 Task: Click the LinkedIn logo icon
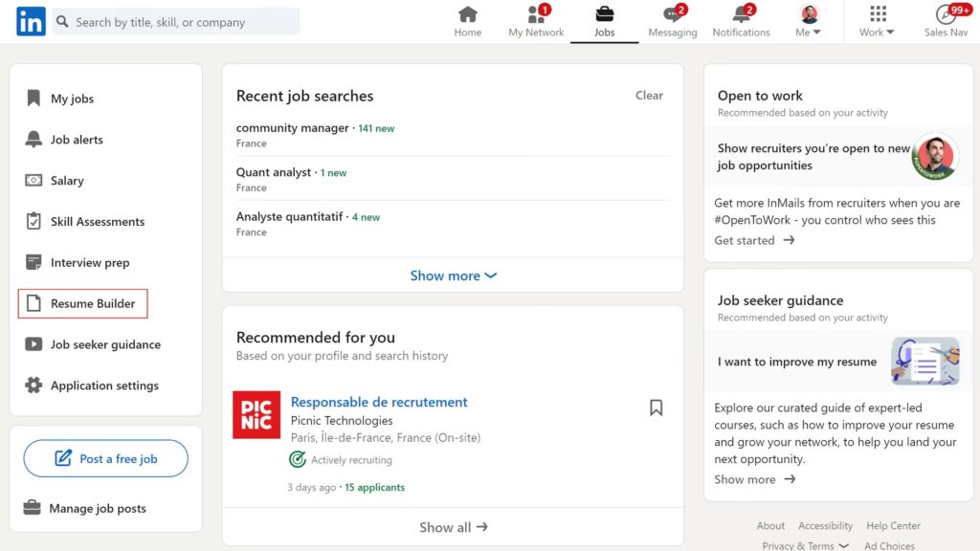[31, 22]
